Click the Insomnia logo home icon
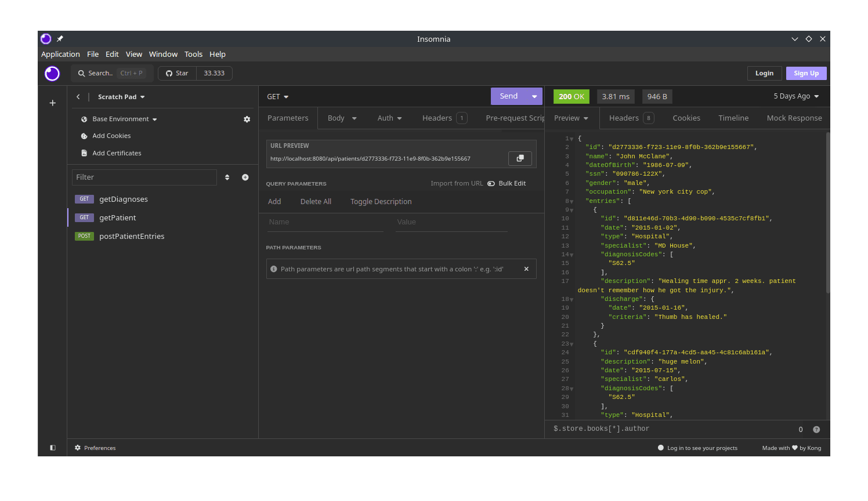 (x=52, y=74)
